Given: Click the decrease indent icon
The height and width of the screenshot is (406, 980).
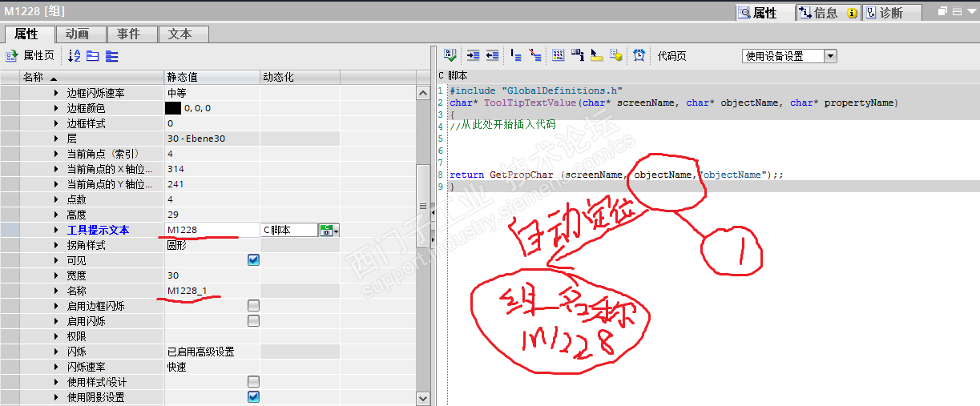Looking at the screenshot, I should pyautogui.click(x=492, y=55).
